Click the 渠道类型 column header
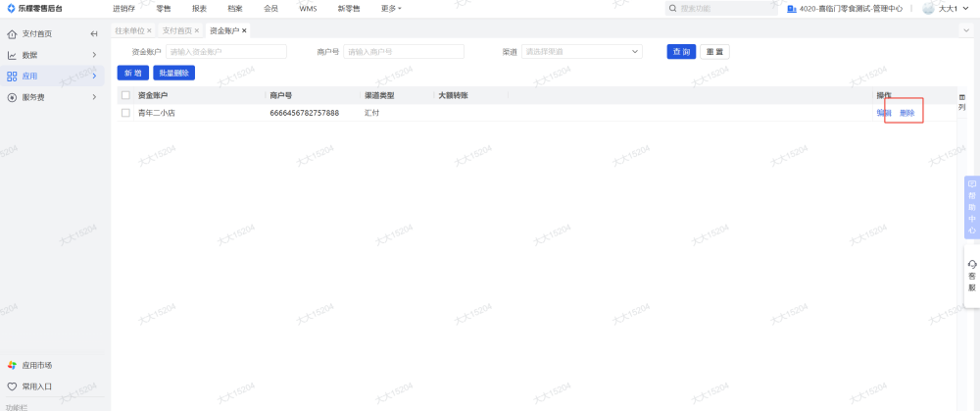The height and width of the screenshot is (411, 980). click(x=379, y=96)
